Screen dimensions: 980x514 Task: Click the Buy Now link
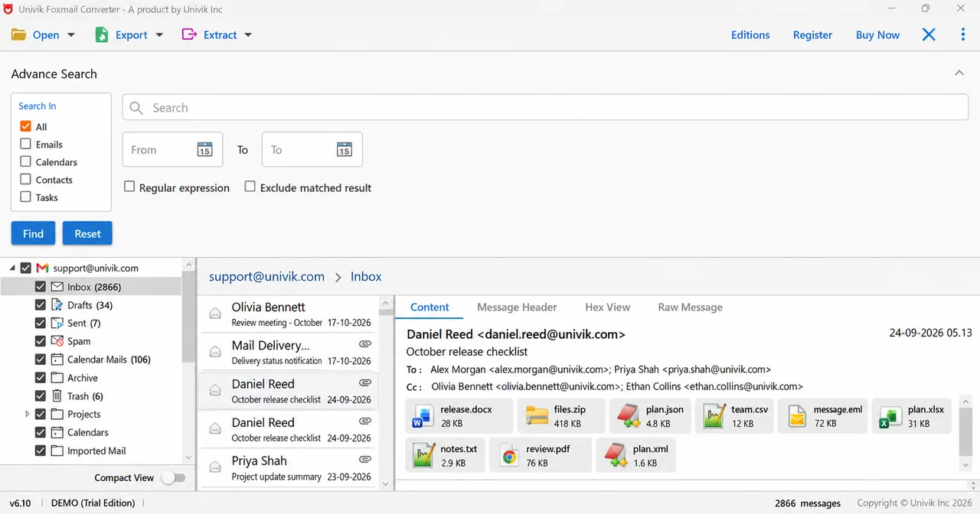coord(877,35)
